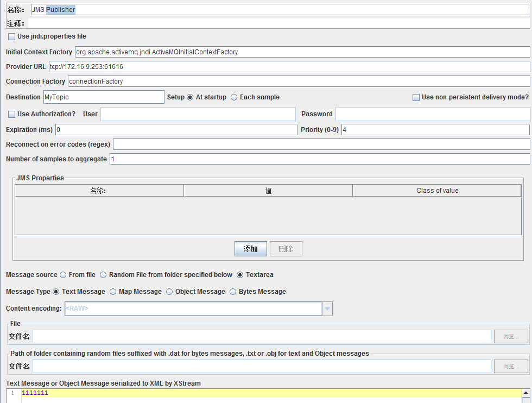Click the Destination MyTopic field

[103, 97]
